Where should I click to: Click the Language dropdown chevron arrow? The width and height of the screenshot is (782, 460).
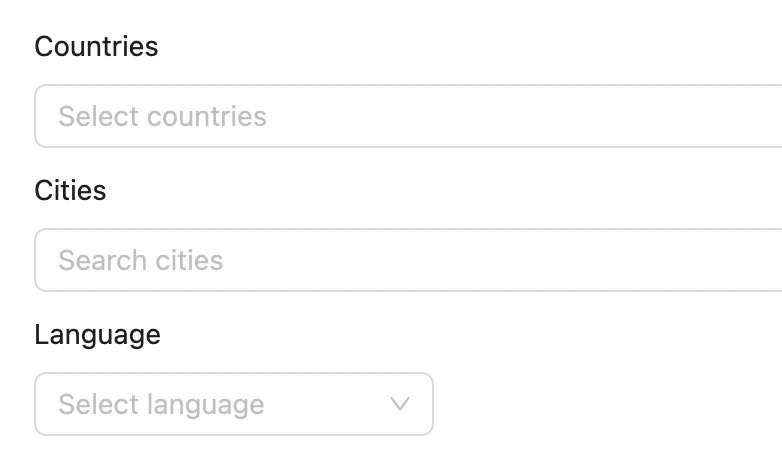400,404
